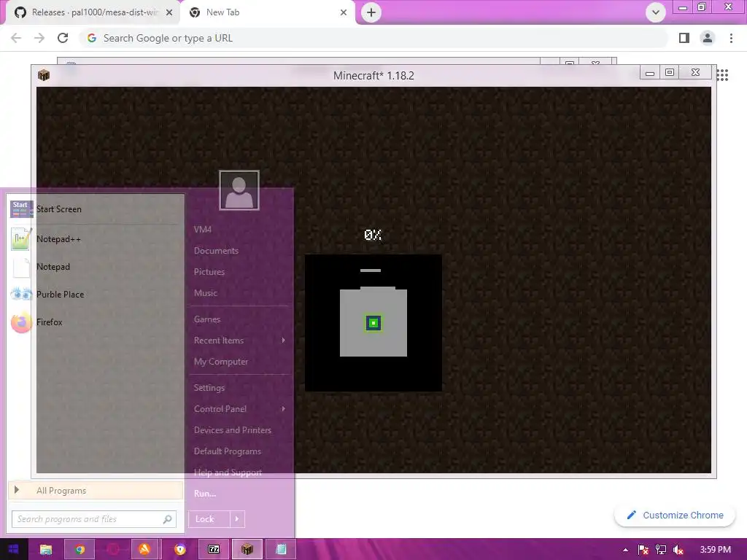This screenshot has height=560, width=747.
Task: Launch Notepad++ from Start menu
Action: [x=96, y=239]
